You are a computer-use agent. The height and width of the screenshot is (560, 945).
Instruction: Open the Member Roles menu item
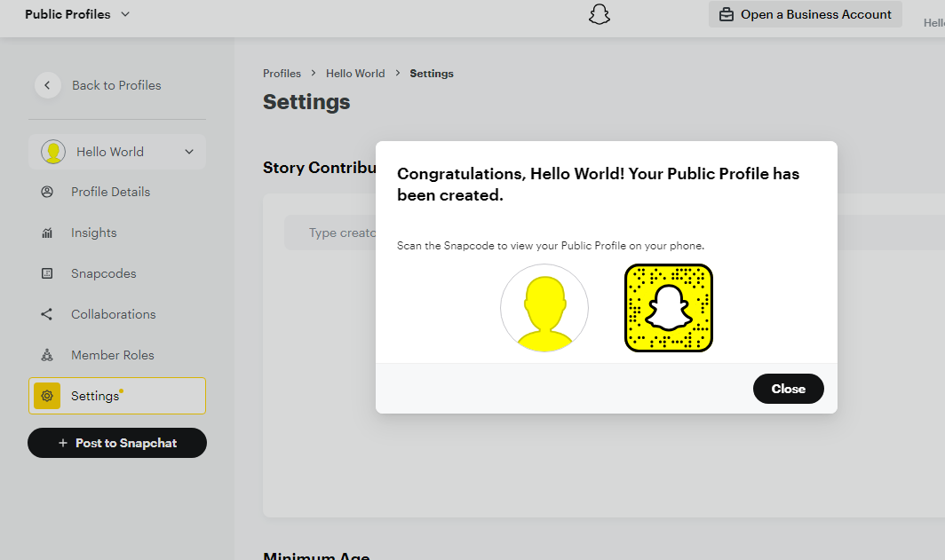(x=112, y=355)
